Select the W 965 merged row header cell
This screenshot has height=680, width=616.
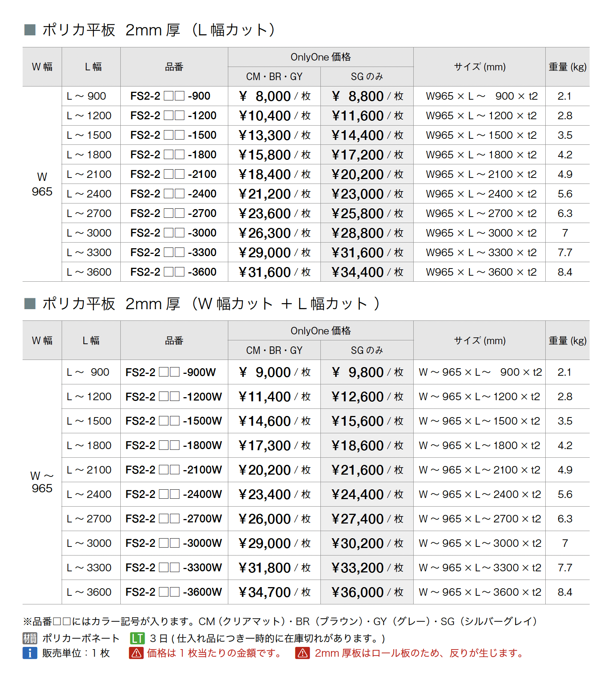[x=42, y=184]
